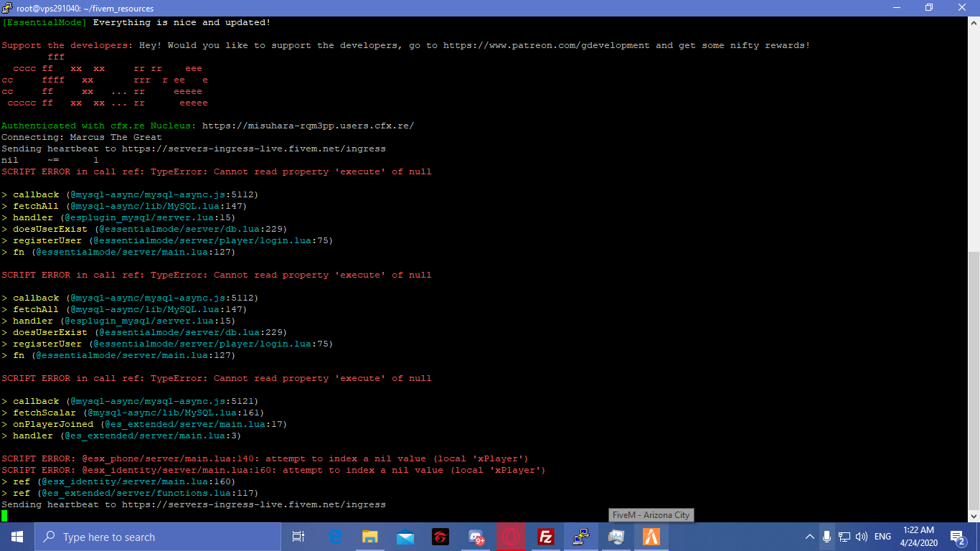980x551 pixels.
Task: Open the Garena app taskbar icon
Action: pyautogui.click(x=440, y=537)
